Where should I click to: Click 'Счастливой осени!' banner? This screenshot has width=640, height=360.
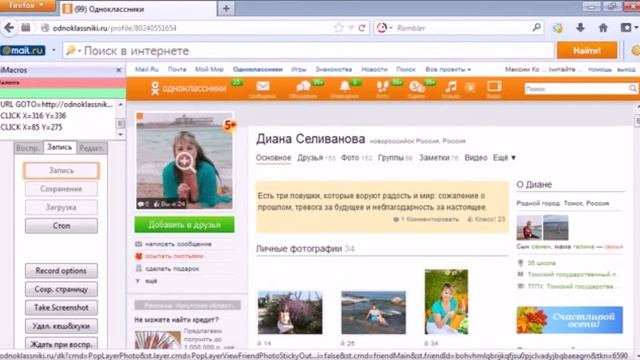click(x=570, y=320)
